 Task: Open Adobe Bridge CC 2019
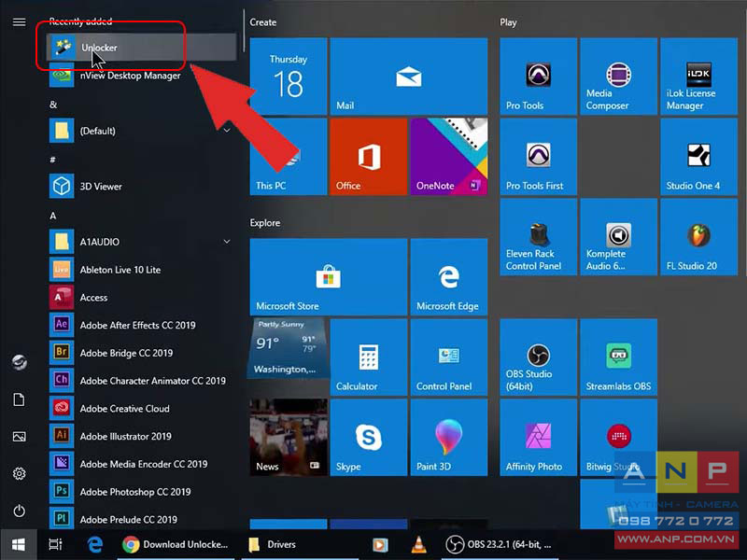pos(142,353)
